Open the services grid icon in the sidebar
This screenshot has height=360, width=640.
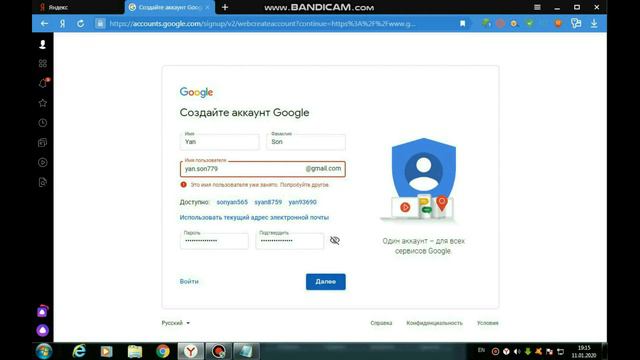pyautogui.click(x=42, y=64)
